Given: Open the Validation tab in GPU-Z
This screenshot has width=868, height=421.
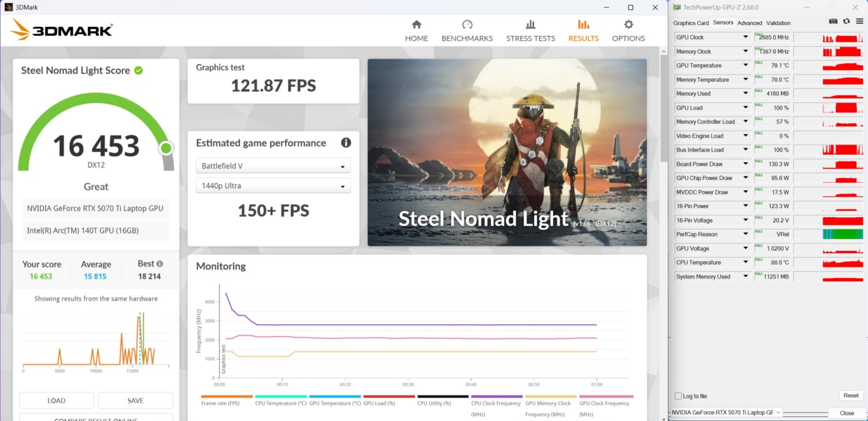Looking at the screenshot, I should [x=778, y=23].
